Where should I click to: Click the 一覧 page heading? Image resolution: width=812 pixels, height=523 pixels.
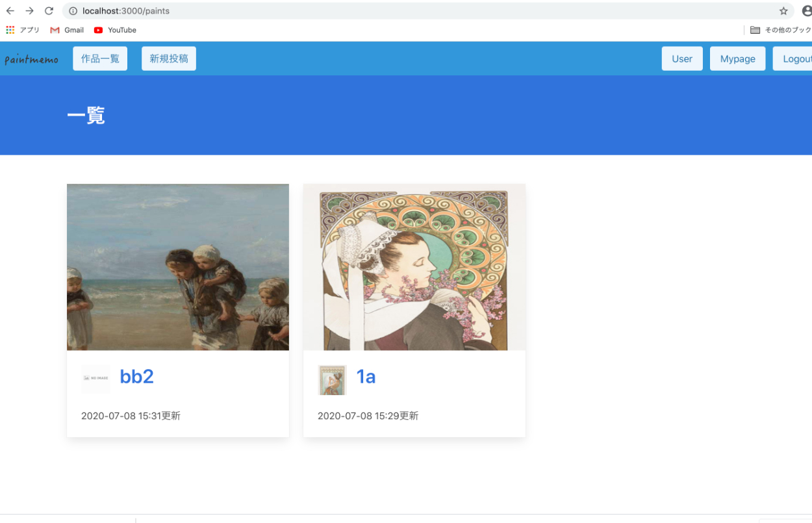(x=86, y=116)
